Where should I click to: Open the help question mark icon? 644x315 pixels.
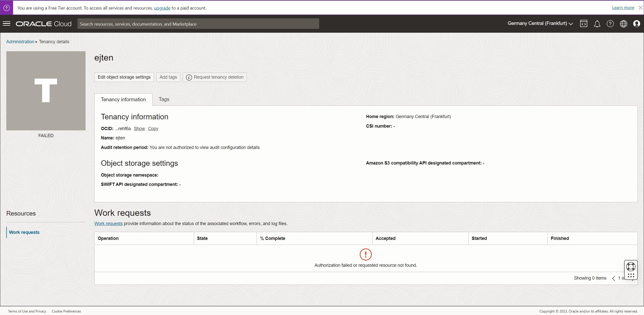[610, 24]
